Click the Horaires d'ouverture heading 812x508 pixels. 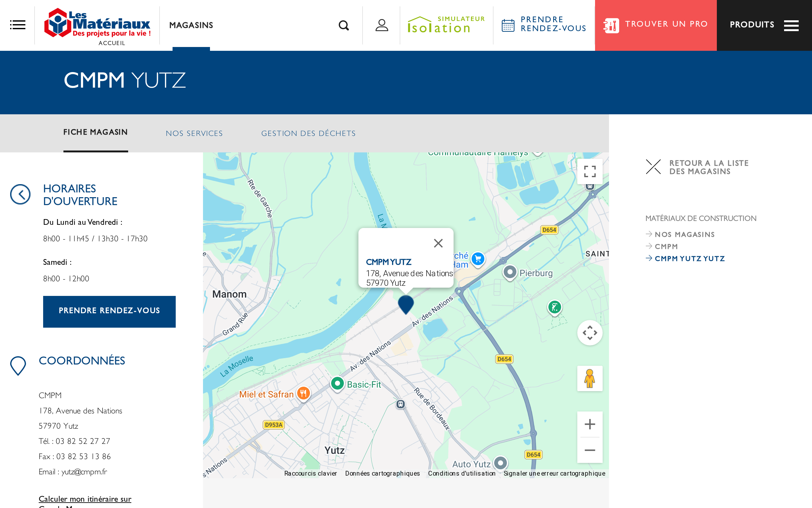80,195
